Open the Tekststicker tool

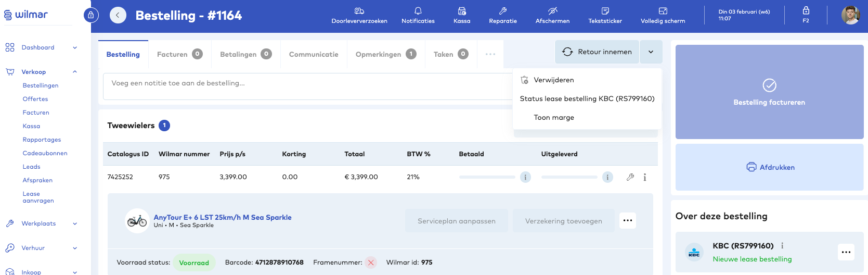point(605,16)
